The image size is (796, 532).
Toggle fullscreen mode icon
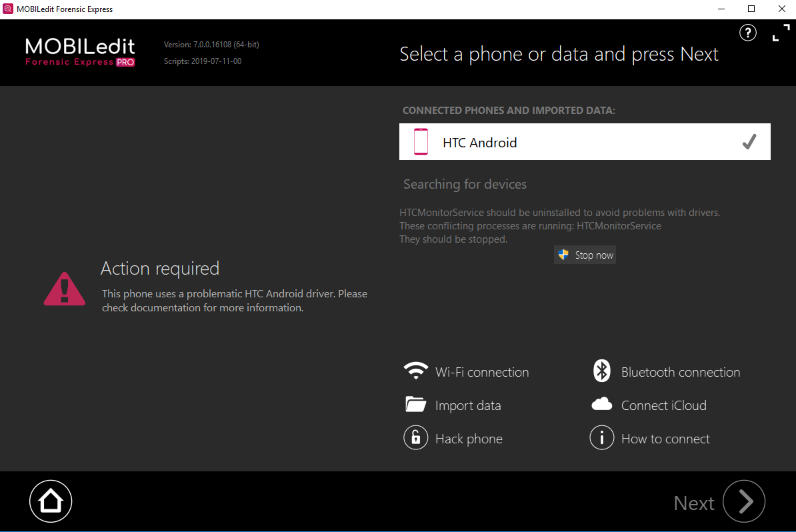[x=780, y=33]
